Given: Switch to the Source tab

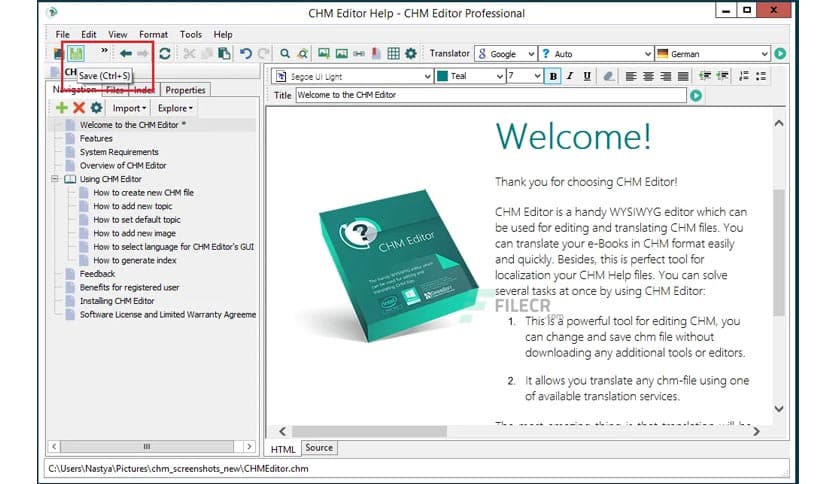Looking at the screenshot, I should pyautogui.click(x=319, y=448).
